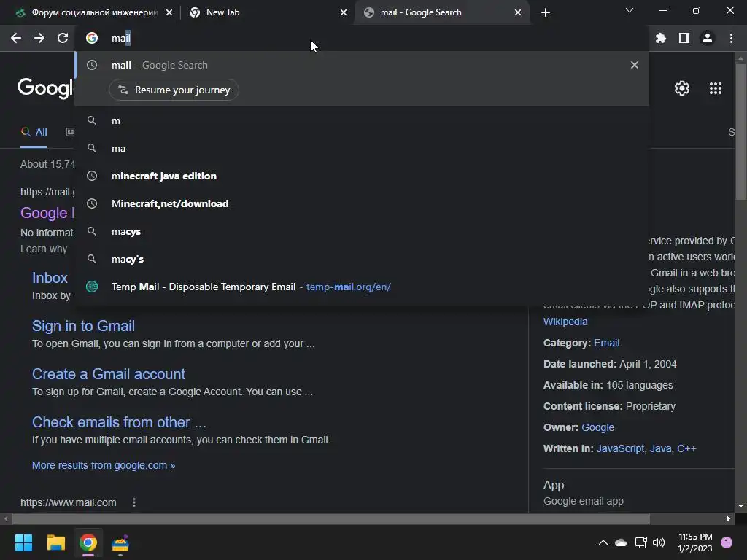The image size is (747, 560).
Task: Open the Chrome profile icon
Action: [x=708, y=38]
